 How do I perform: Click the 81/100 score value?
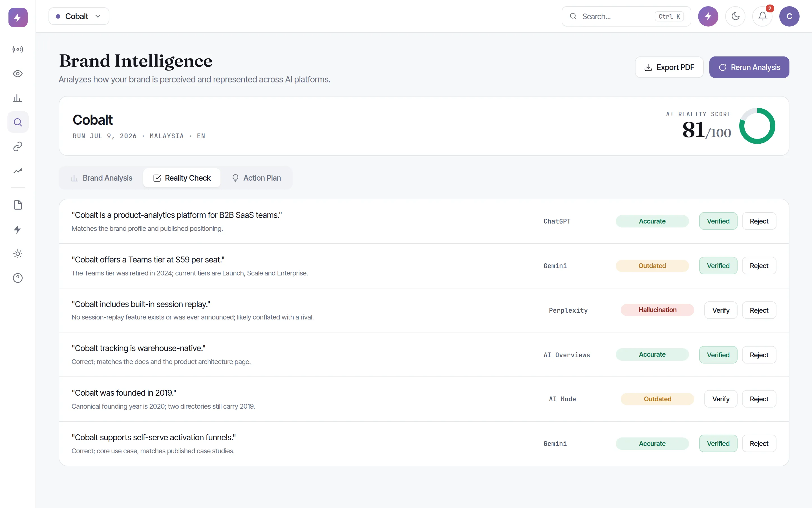pyautogui.click(x=706, y=130)
